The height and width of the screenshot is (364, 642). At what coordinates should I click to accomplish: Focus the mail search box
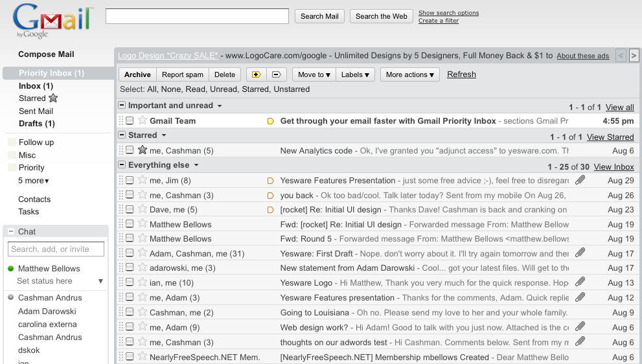pos(198,16)
